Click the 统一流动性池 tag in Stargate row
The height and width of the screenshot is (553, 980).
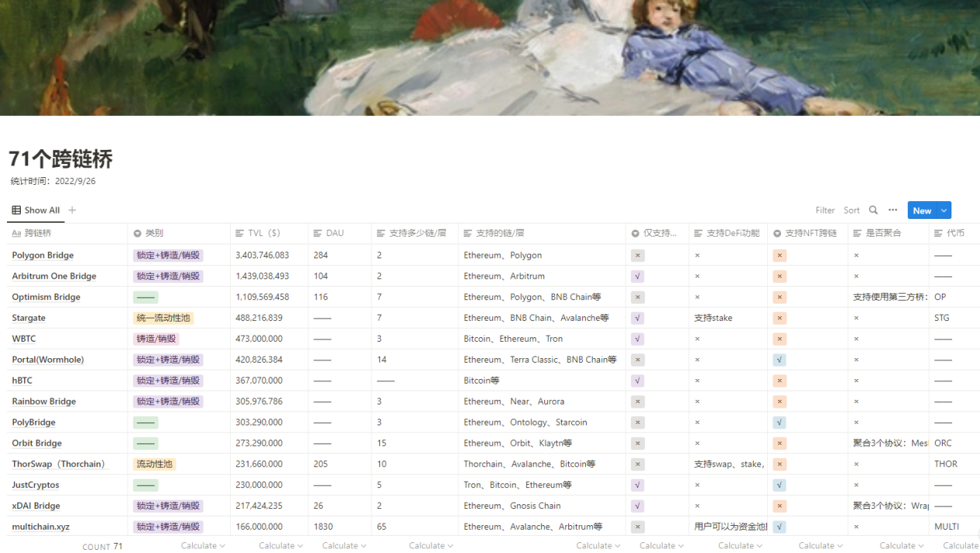163,318
